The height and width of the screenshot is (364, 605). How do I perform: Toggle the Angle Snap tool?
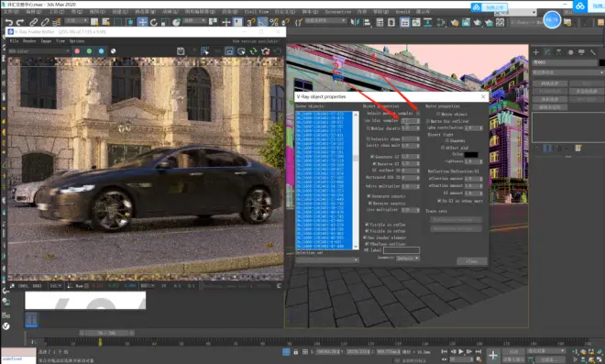(262, 22)
